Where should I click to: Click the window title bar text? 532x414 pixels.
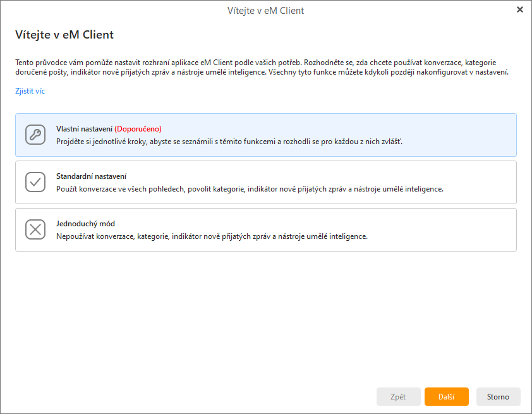coord(265,10)
